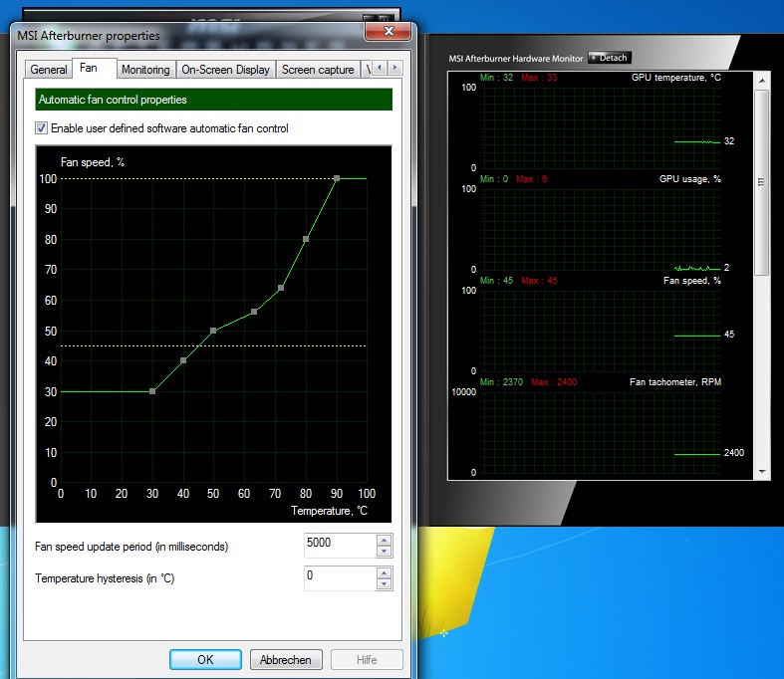The width and height of the screenshot is (784, 679).
Task: Open the On-Screen Display tab
Action: point(225,70)
